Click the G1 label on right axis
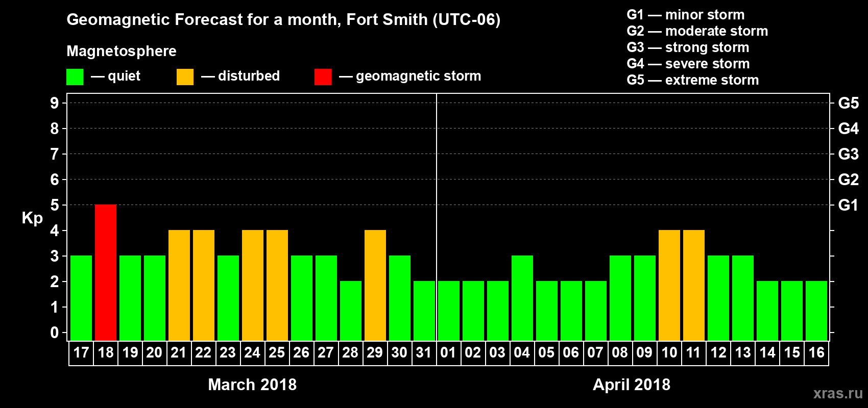This screenshot has width=868, height=408. point(849,205)
